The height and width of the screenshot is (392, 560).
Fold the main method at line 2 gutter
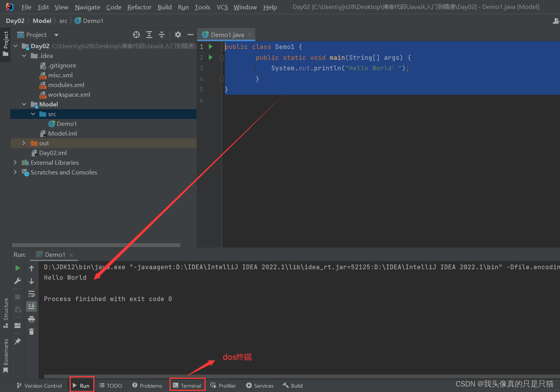point(222,58)
